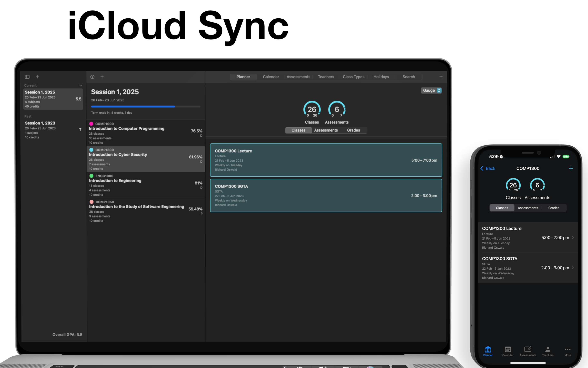588x368 pixels.
Task: Click the green ENGG1000 color dot
Action: [x=91, y=176]
